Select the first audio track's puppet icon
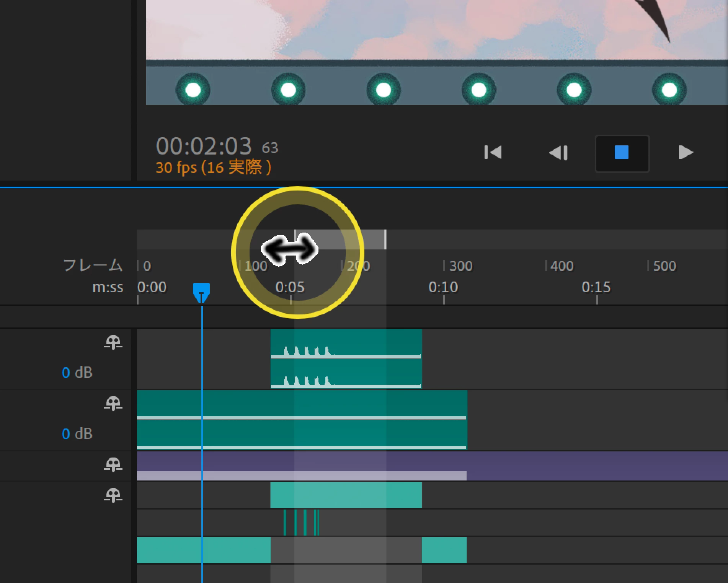The image size is (728, 583). [113, 342]
